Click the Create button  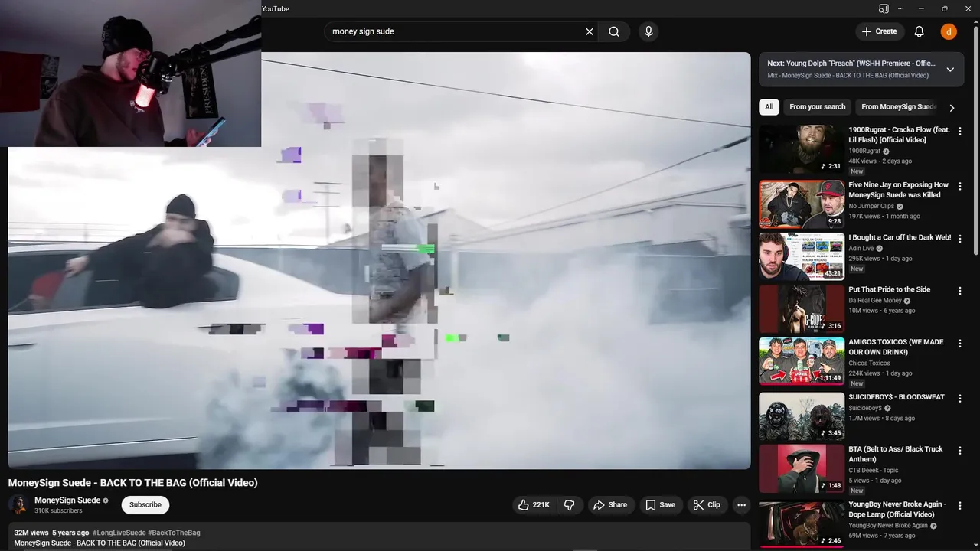[x=880, y=31]
